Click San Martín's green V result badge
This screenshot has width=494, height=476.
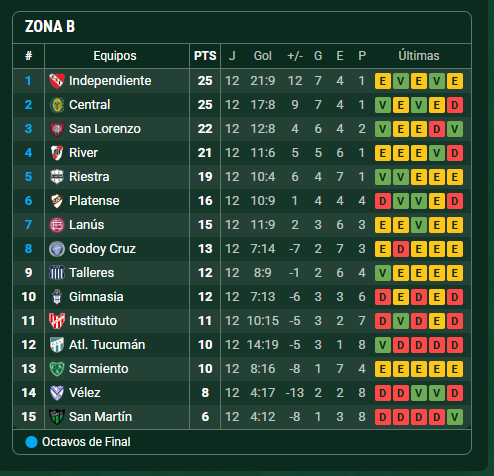pyautogui.click(x=455, y=417)
